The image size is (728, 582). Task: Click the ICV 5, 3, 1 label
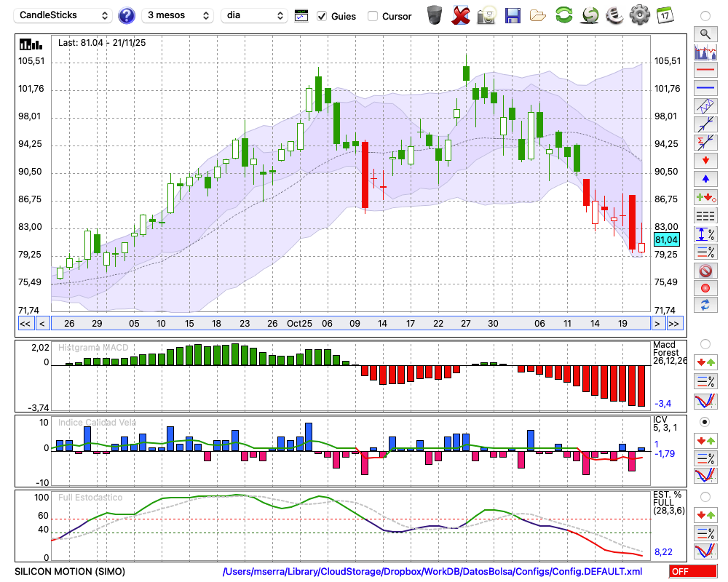[x=665, y=423]
